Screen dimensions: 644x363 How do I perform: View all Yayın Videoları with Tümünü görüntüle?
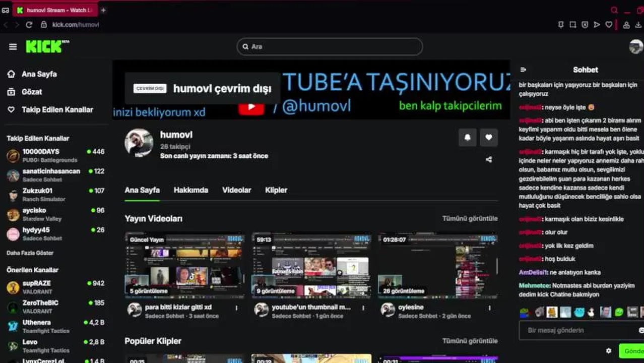(x=470, y=218)
